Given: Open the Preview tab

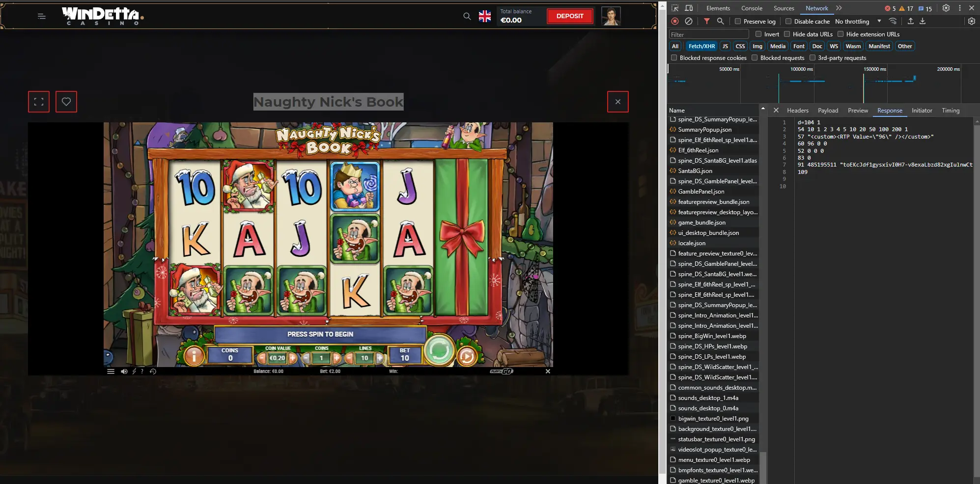Looking at the screenshot, I should click(858, 111).
